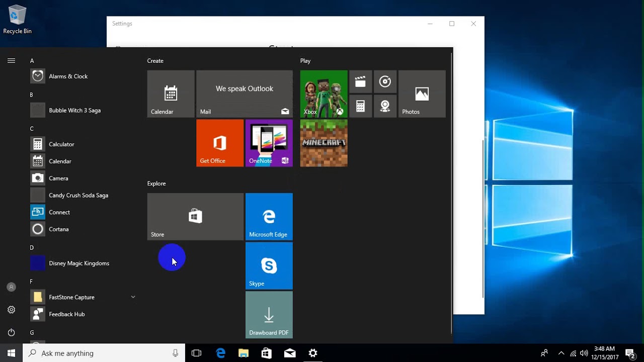This screenshot has width=644, height=362.
Task: Open the People icon in system tray
Action: pyautogui.click(x=544, y=353)
